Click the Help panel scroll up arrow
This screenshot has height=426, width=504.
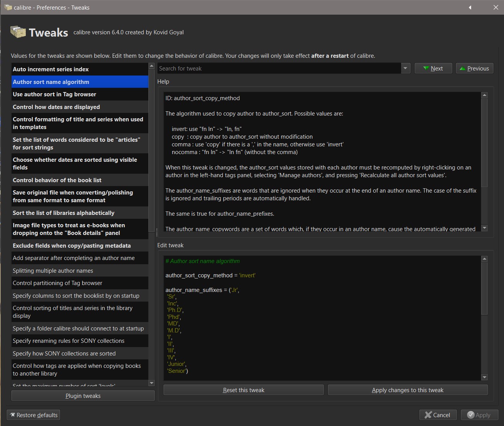(x=485, y=95)
